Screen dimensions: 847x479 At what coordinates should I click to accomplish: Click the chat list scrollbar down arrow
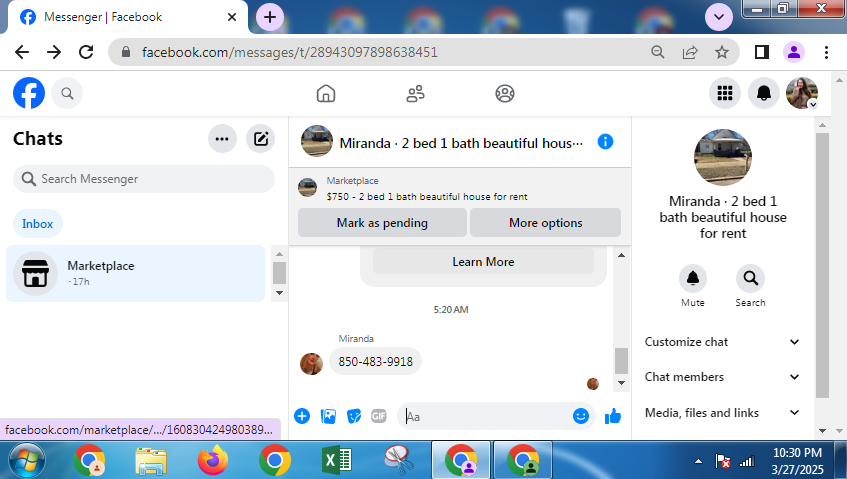[279, 293]
